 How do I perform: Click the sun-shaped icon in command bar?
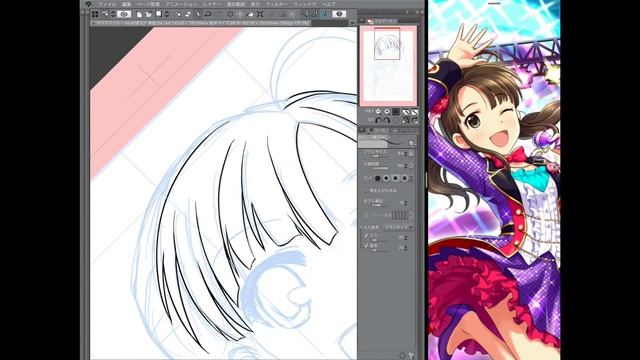pyautogui.click(x=230, y=14)
